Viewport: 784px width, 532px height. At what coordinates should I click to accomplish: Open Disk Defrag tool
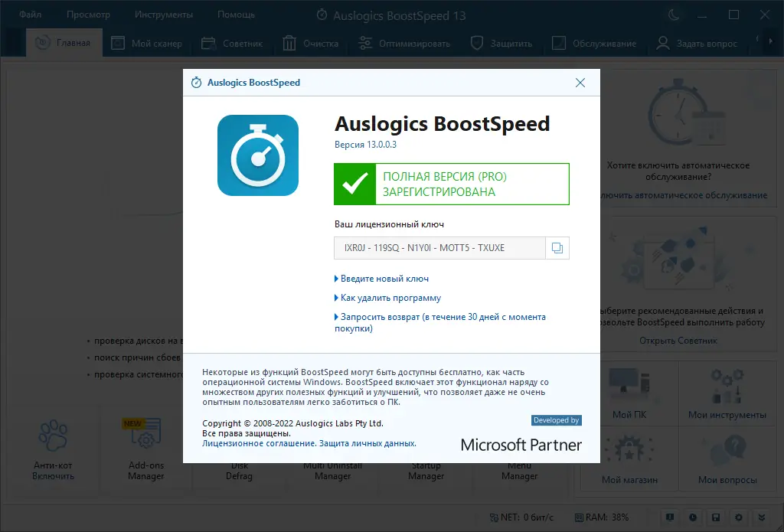tap(239, 471)
